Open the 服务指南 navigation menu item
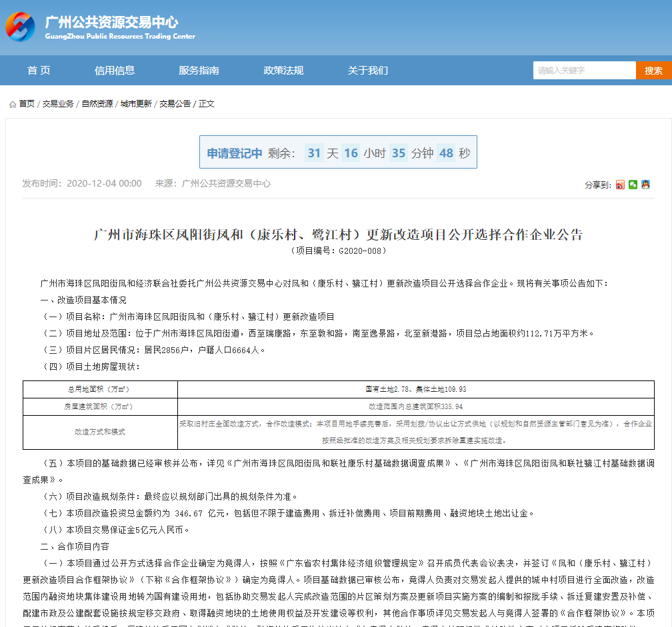 [x=199, y=70]
